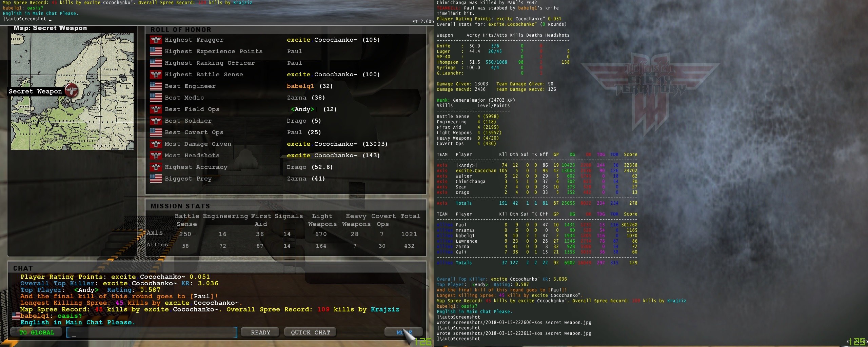
Task: Click the 'Top Player: <Andy>' chat line
Action: pyautogui.click(x=90, y=290)
